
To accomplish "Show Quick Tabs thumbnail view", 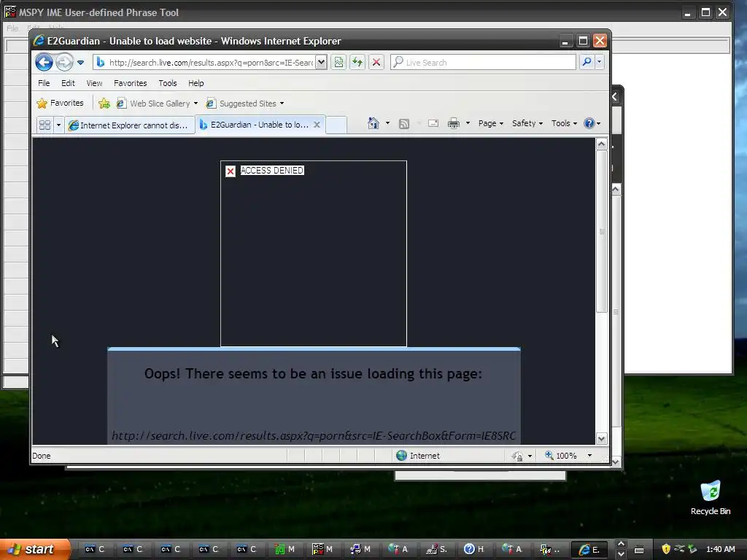I will pos(44,125).
